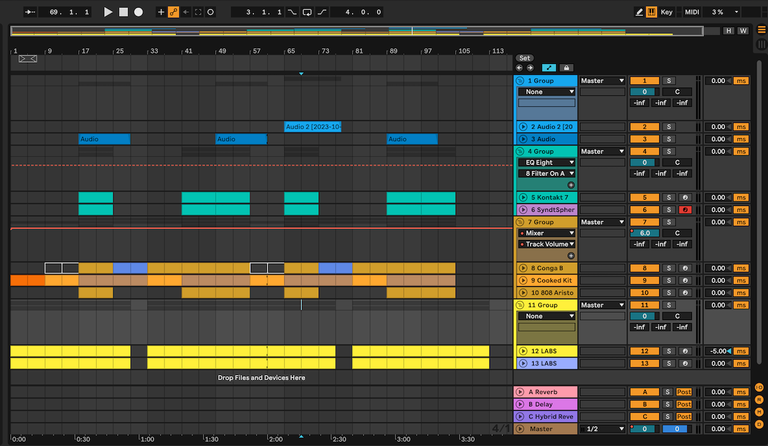Disarm the 6 SyndtSpher record button

click(x=685, y=210)
